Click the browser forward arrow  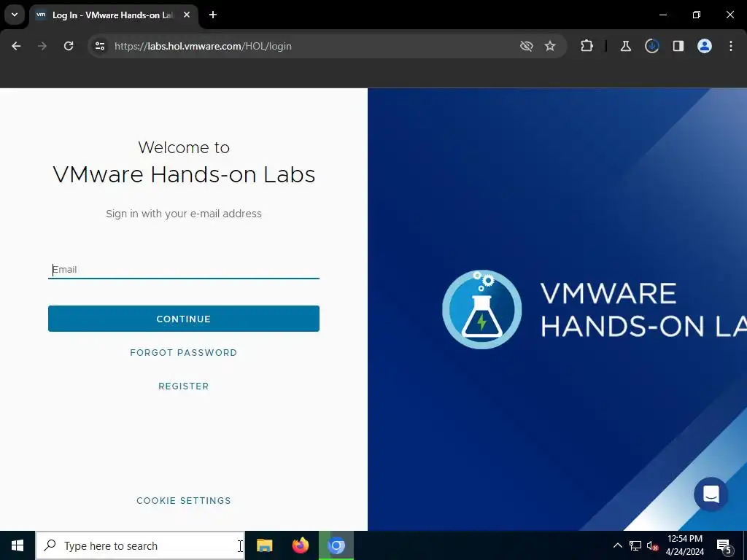[x=42, y=46]
